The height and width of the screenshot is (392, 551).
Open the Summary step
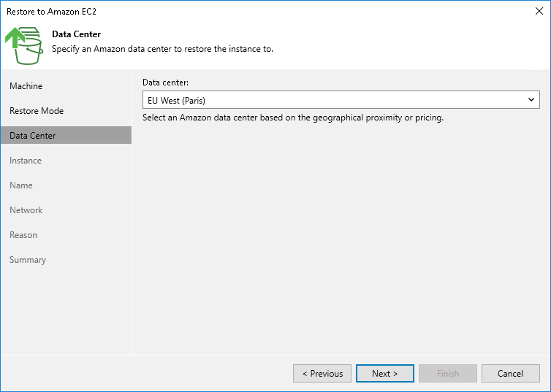(x=28, y=260)
